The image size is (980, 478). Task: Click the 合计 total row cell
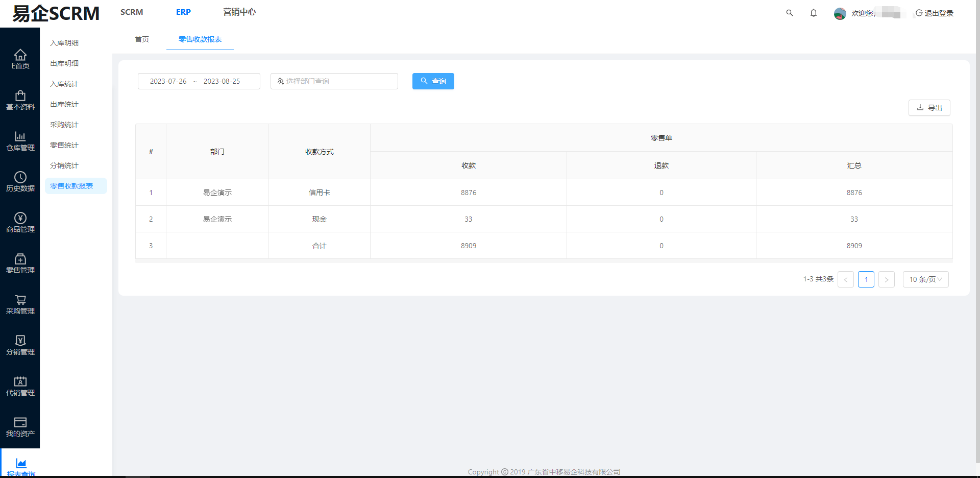coord(320,246)
